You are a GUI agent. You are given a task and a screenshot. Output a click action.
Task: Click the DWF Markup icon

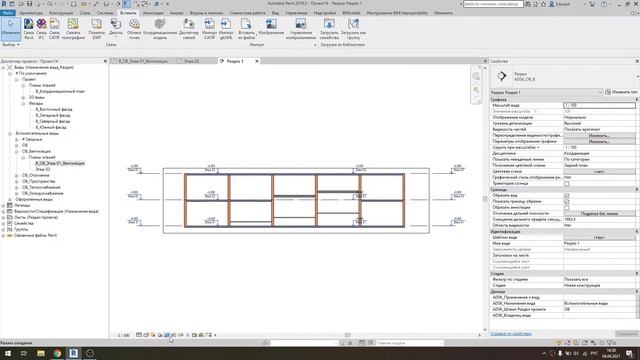[96, 29]
